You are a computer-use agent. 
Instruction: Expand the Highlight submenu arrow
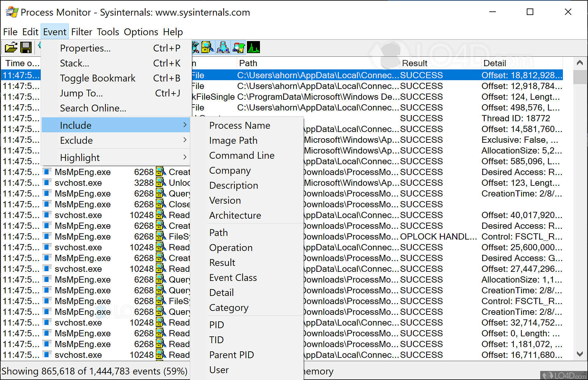185,157
